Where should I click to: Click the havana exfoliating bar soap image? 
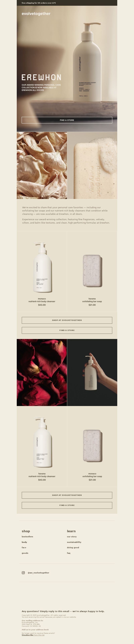(92, 271)
